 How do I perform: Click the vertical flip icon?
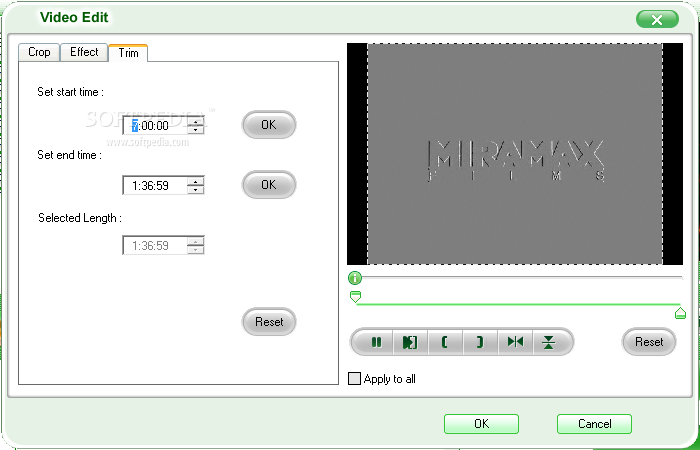click(550, 342)
